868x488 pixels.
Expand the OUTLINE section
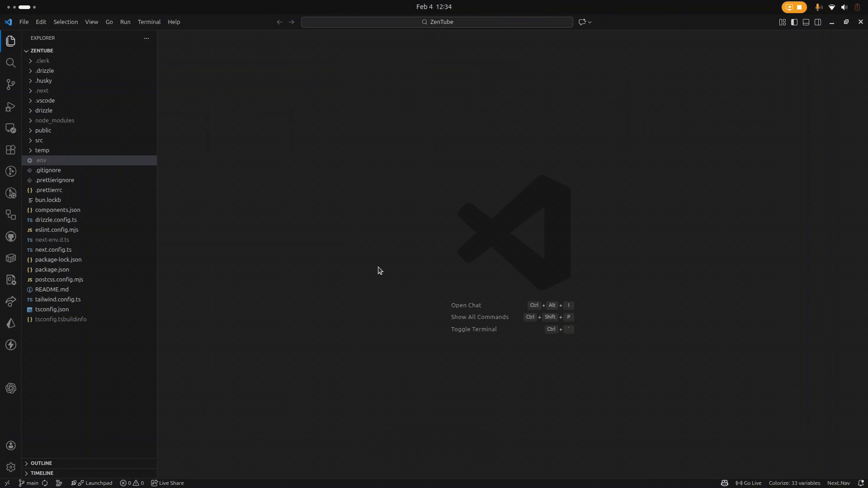point(42,463)
